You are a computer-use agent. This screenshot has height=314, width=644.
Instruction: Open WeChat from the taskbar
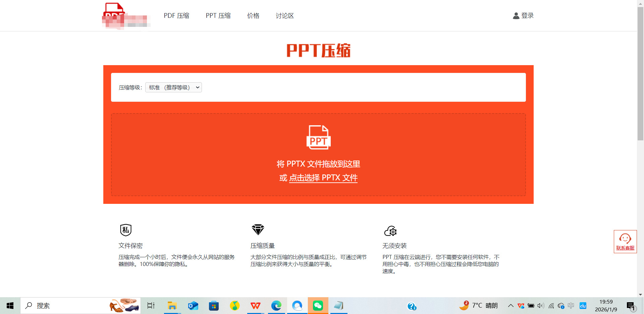pyautogui.click(x=318, y=306)
